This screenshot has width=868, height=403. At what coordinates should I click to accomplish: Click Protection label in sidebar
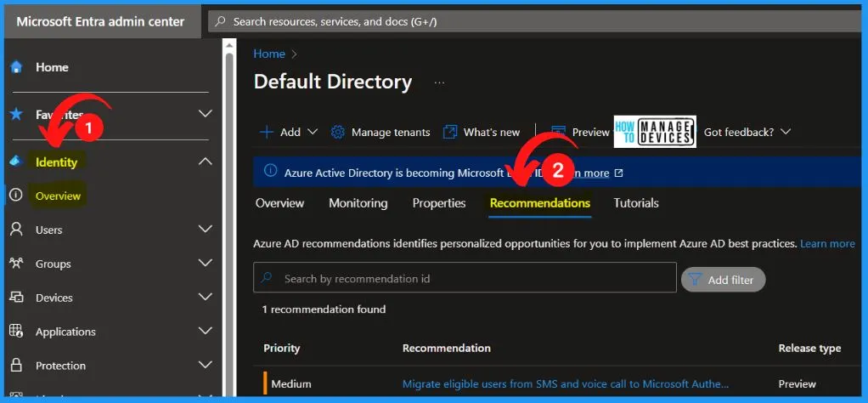point(60,366)
